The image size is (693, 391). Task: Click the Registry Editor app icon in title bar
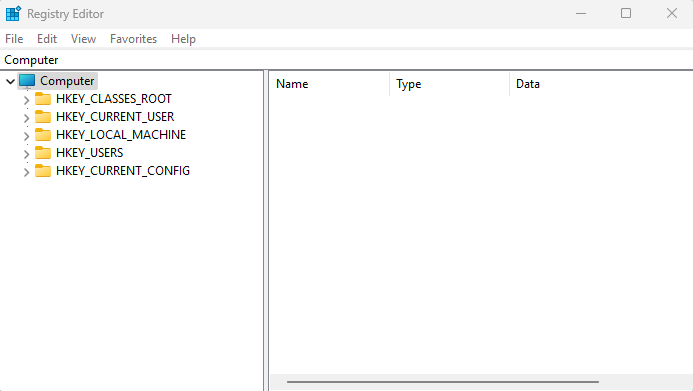13,14
